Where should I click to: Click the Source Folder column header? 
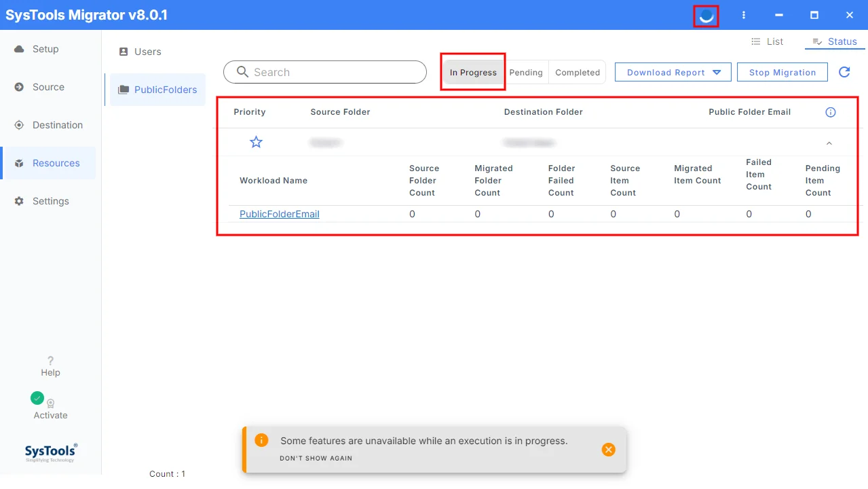[340, 112]
